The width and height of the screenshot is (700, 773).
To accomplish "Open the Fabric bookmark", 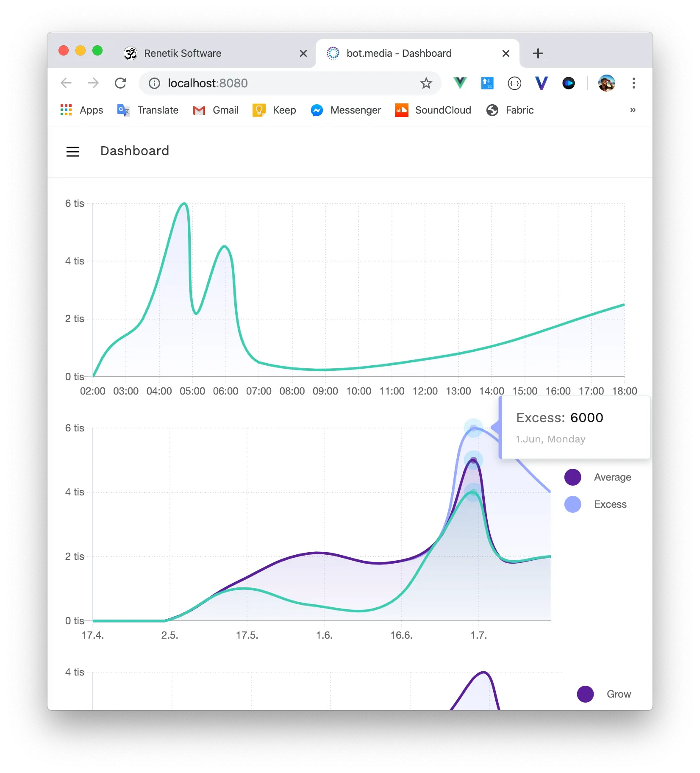I will tap(510, 110).
